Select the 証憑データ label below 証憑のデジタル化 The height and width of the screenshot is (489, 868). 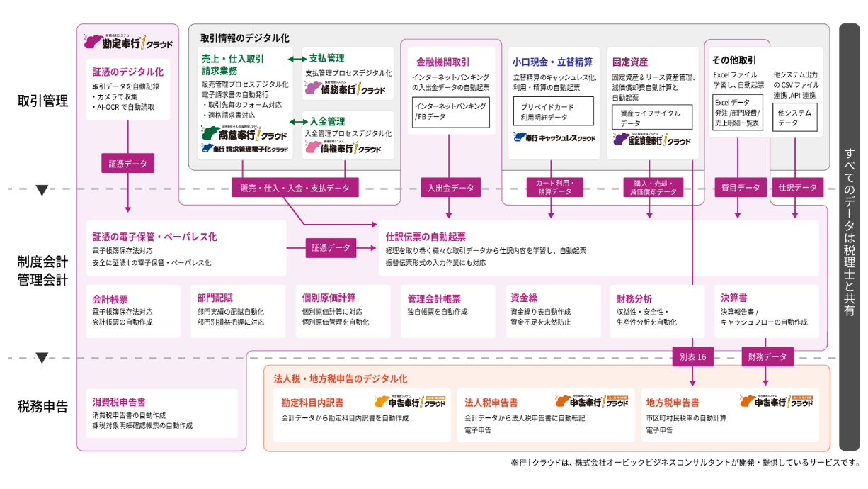pyautogui.click(x=128, y=164)
